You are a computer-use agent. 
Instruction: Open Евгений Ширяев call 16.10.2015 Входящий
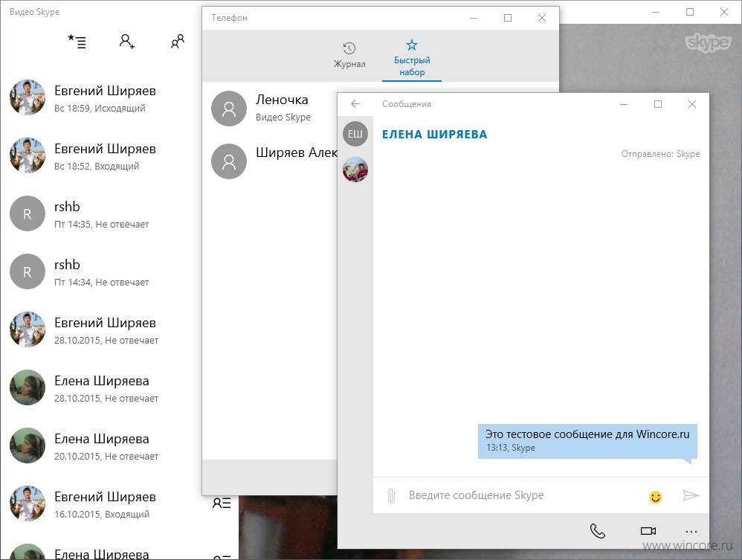point(100,503)
